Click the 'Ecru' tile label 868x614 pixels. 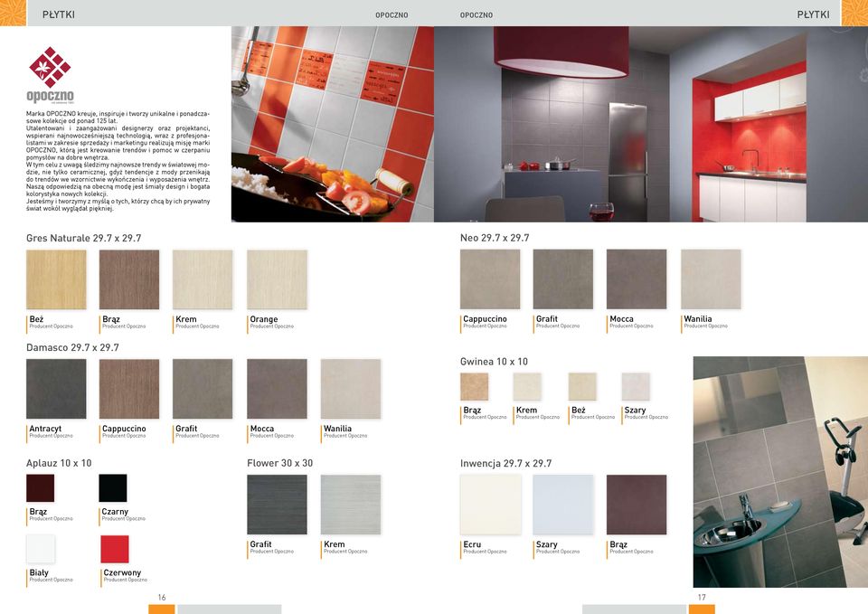pyautogui.click(x=472, y=544)
